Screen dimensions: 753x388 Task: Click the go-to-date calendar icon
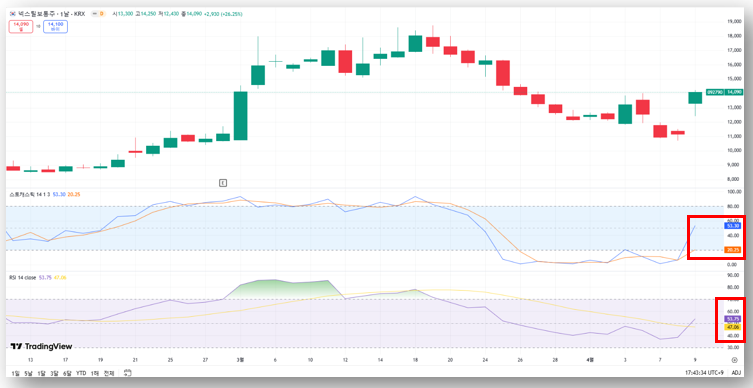pyautogui.click(x=127, y=373)
